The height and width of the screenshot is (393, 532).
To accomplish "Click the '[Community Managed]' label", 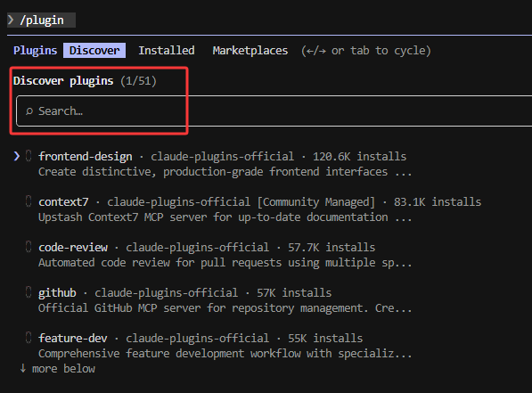I will (315, 202).
